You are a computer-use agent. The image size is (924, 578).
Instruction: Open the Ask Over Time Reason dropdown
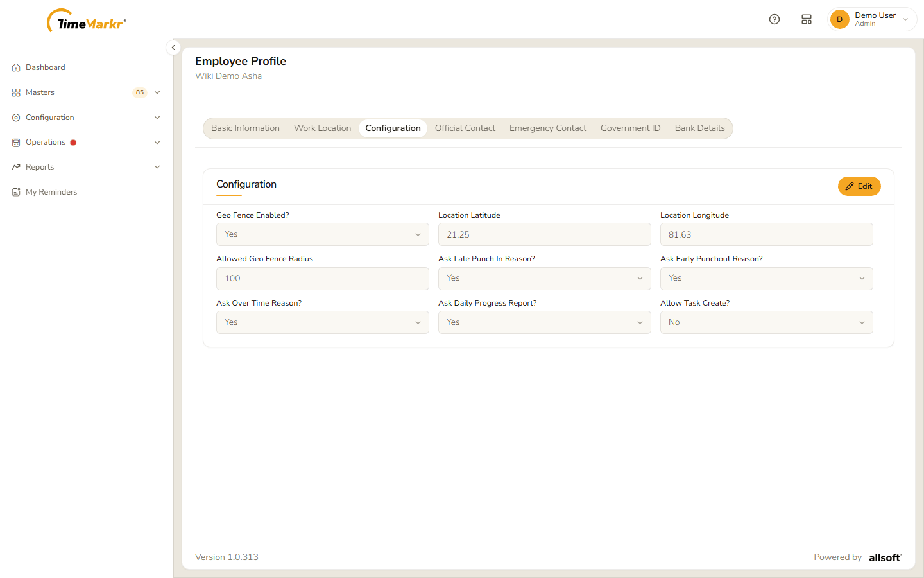pos(323,322)
